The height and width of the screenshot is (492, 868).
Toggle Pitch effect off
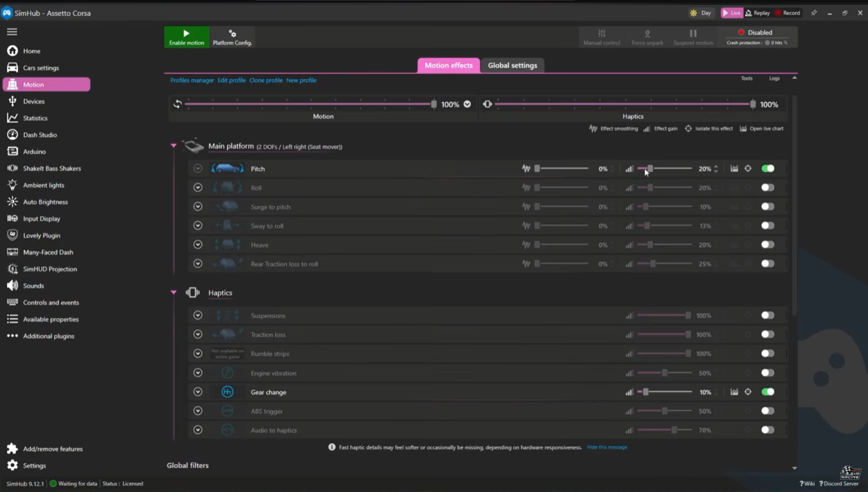click(767, 168)
